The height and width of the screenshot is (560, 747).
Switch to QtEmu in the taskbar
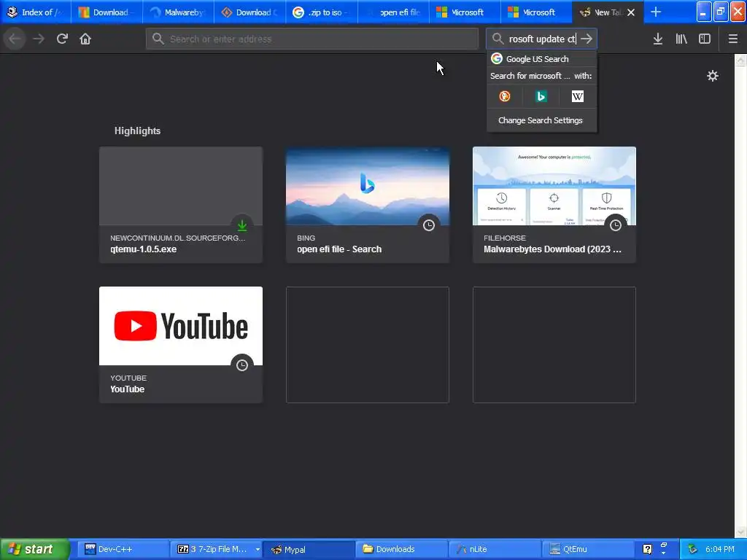click(587, 549)
